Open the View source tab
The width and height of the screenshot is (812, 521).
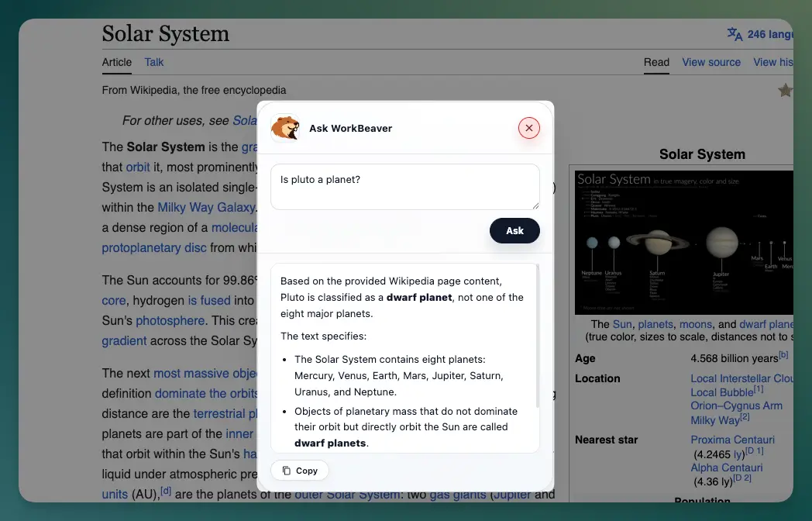pos(711,62)
